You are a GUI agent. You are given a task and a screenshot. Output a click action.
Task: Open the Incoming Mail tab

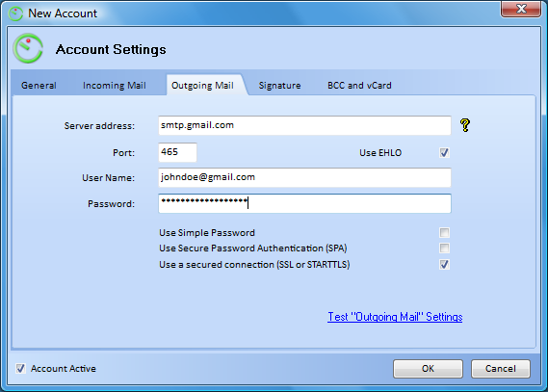(115, 86)
